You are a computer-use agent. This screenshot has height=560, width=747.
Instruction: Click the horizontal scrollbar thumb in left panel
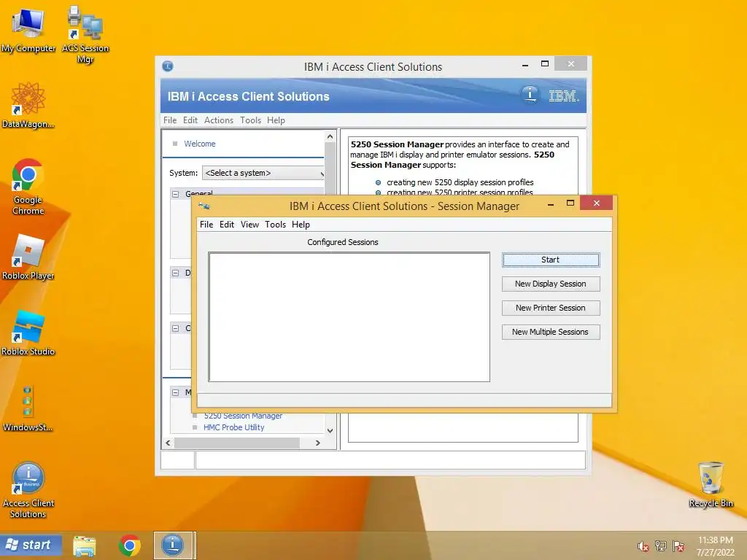(x=237, y=443)
